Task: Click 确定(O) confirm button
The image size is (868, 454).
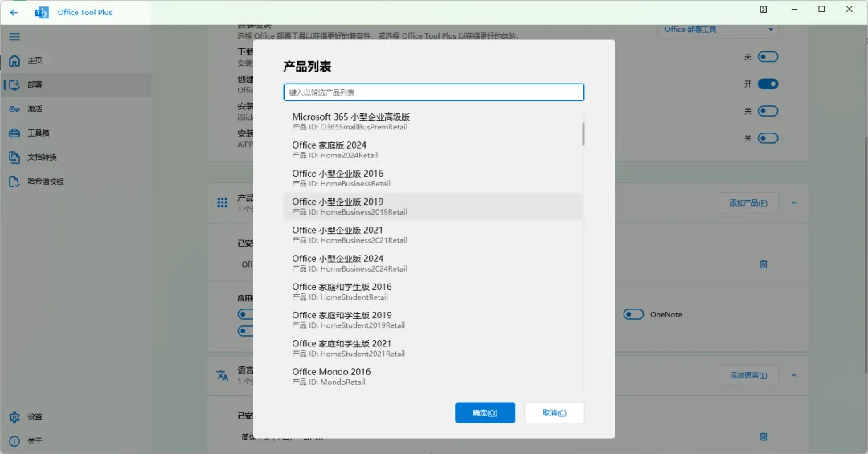Action: click(x=485, y=412)
